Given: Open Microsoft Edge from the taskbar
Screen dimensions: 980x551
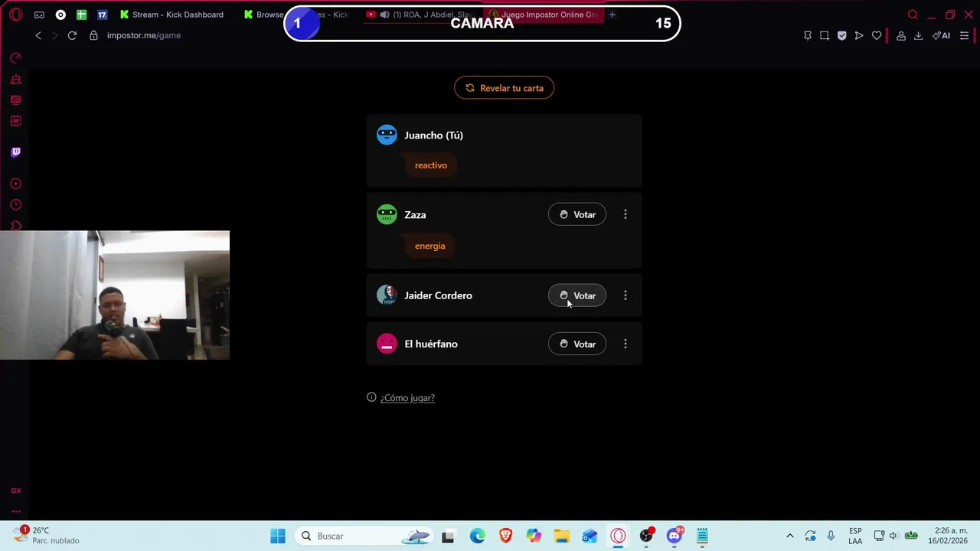Looking at the screenshot, I should pyautogui.click(x=477, y=536).
